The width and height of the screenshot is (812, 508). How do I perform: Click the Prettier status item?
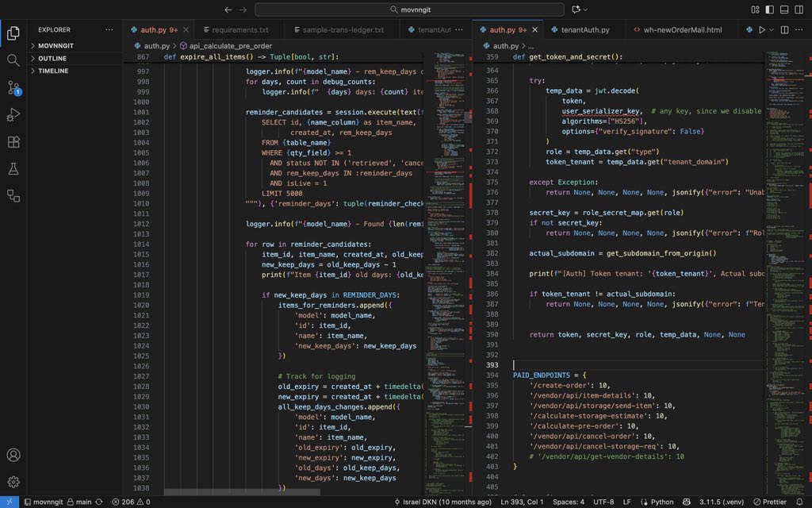769,502
